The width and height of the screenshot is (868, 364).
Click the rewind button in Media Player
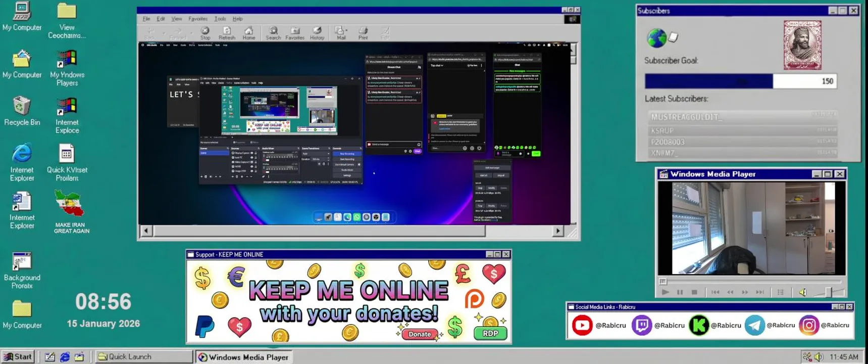730,292
